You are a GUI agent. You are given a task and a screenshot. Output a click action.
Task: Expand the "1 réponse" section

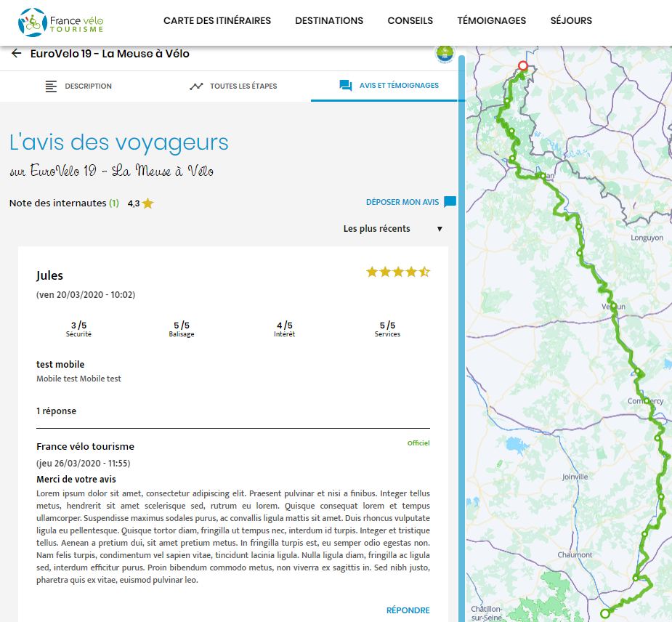[x=57, y=411]
